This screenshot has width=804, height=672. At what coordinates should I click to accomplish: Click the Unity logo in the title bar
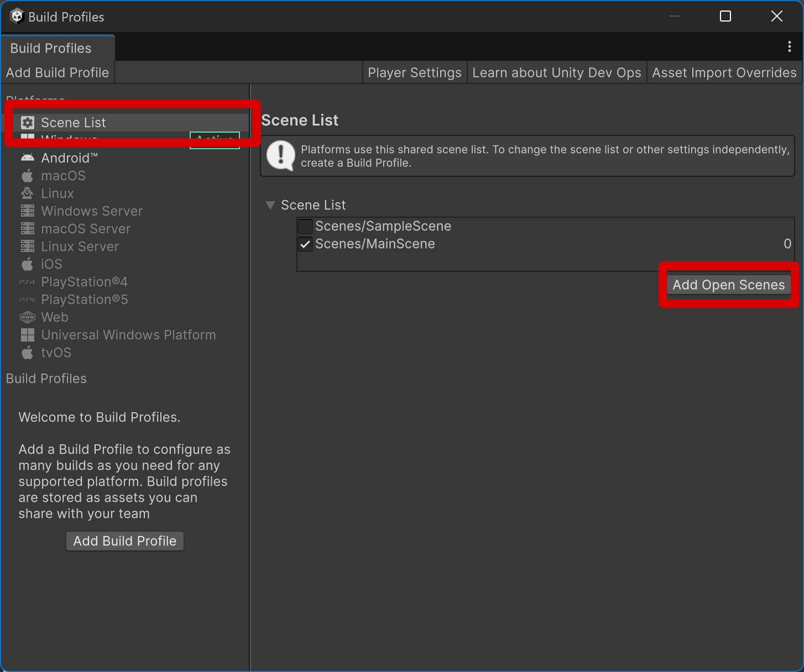coord(17,17)
